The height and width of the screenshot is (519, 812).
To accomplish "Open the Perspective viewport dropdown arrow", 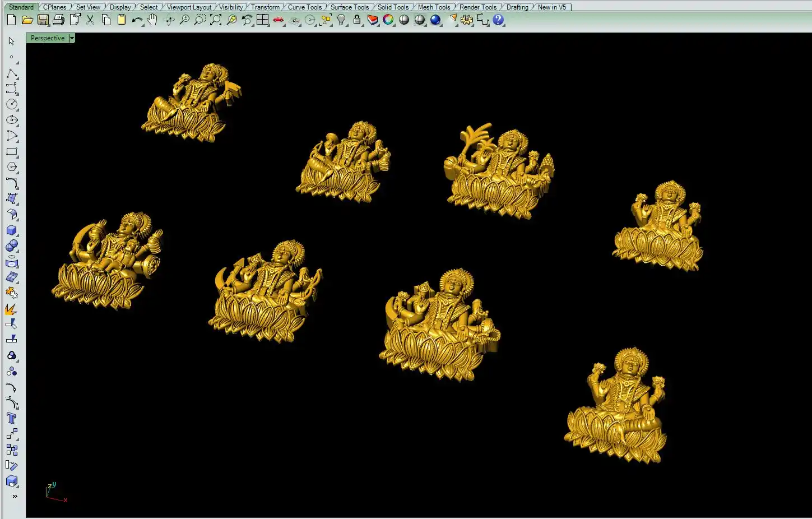I will pyautogui.click(x=72, y=38).
